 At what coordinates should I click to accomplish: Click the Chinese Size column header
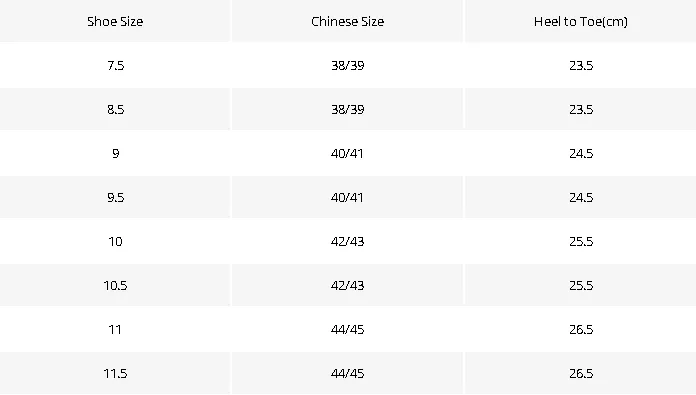347,21
